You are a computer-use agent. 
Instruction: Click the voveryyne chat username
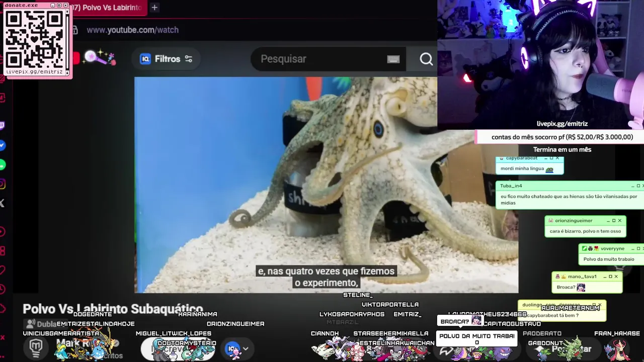(x=612, y=248)
